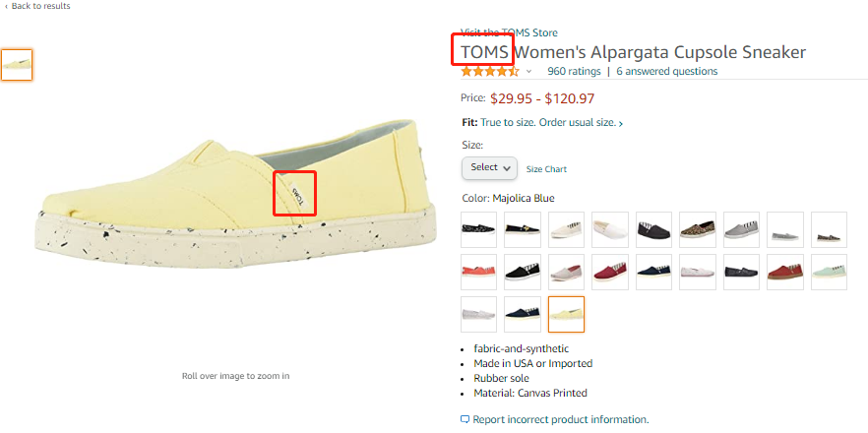868x433 pixels.
Task: Click the star rating icons
Action: coord(489,71)
